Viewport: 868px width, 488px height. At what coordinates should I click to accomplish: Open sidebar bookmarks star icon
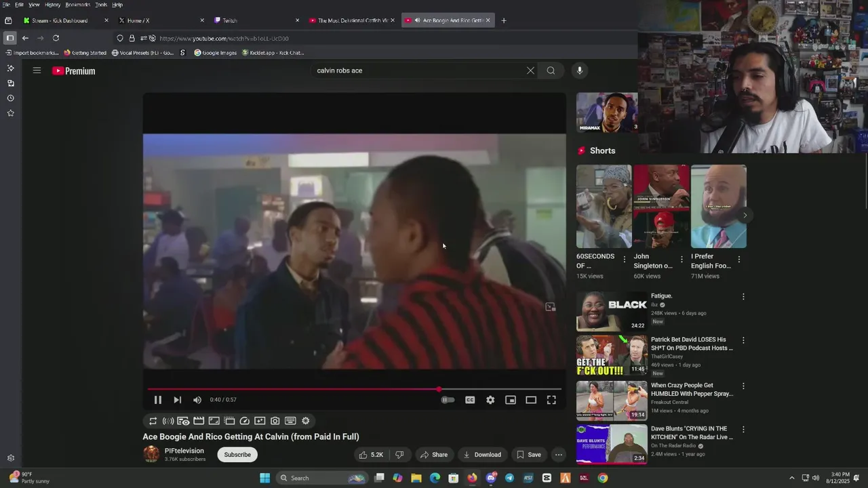[x=10, y=113]
